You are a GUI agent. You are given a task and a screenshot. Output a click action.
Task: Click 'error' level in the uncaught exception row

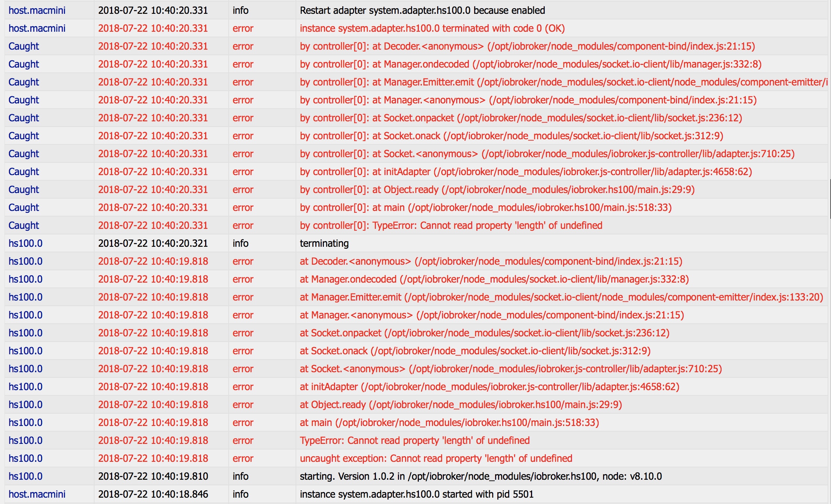(243, 458)
